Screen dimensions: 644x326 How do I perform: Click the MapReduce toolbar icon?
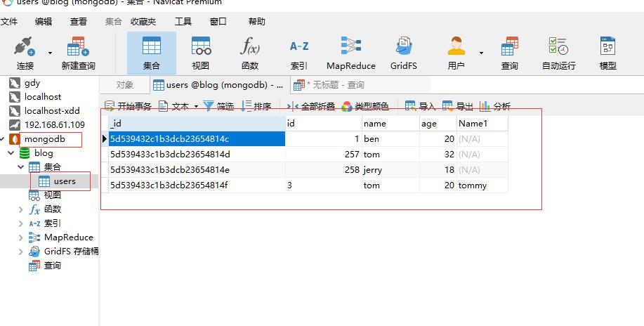pos(350,46)
